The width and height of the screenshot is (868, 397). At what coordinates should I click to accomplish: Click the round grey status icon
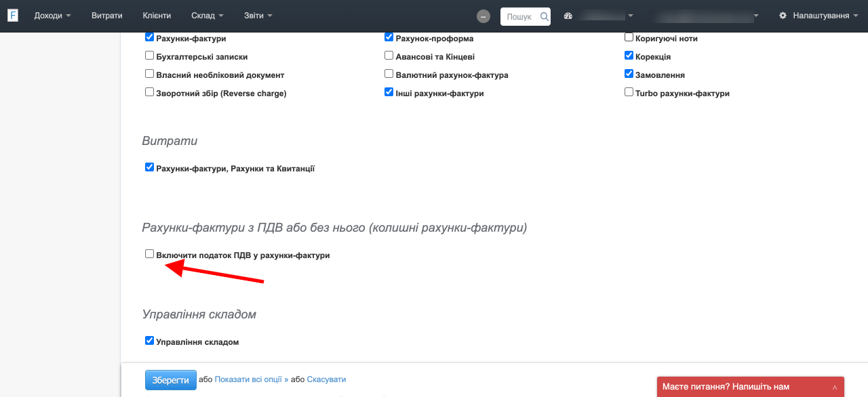coord(484,16)
